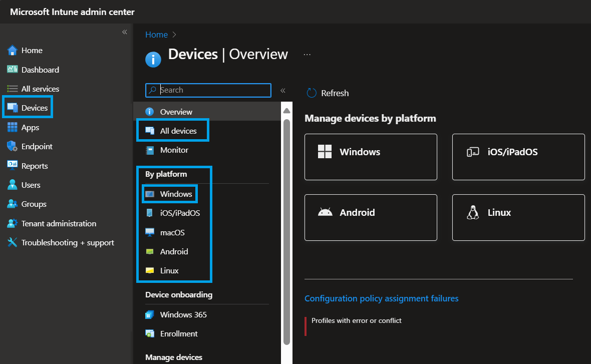The height and width of the screenshot is (364, 591).
Task: Click the Refresh icon button
Action: [x=312, y=93]
